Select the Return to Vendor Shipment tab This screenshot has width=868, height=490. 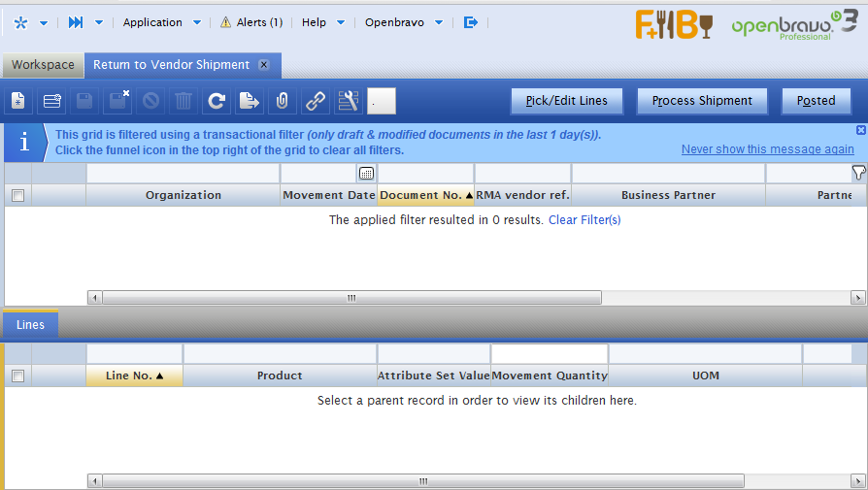point(171,65)
